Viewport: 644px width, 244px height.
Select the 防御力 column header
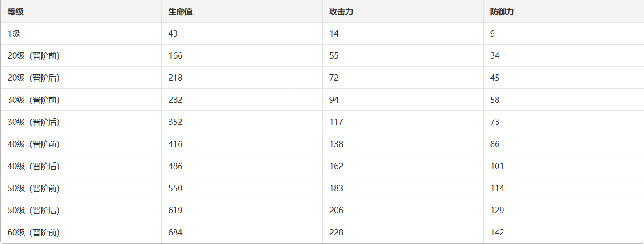(x=502, y=12)
